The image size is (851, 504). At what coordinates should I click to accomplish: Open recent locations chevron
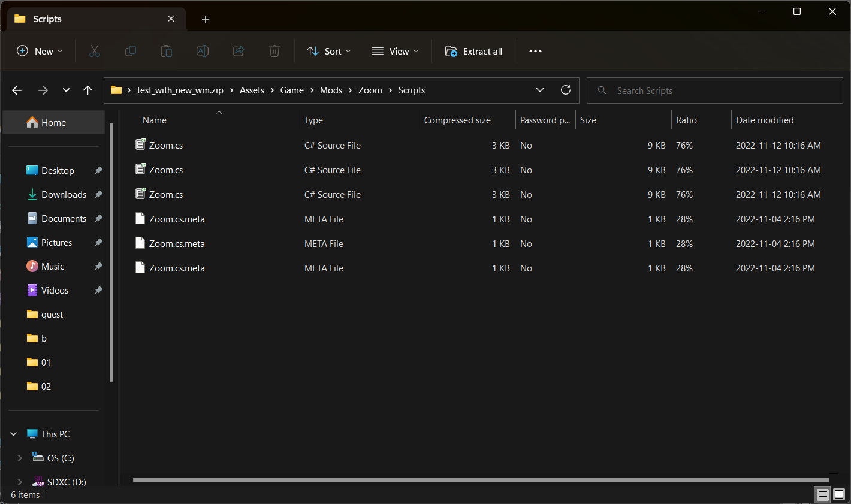[66, 90]
